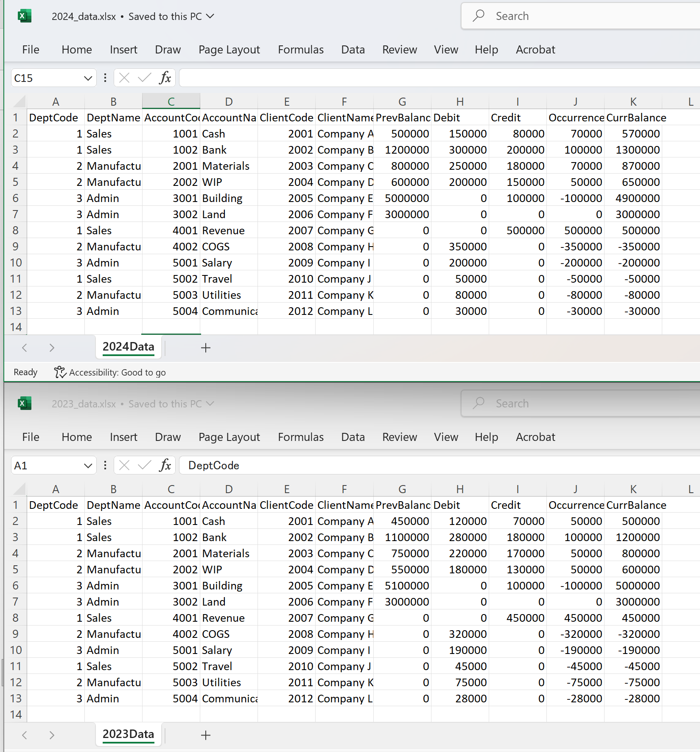This screenshot has width=700, height=752.
Task: Click the Insert Function fx icon in the 2024 window
Action: 165,78
